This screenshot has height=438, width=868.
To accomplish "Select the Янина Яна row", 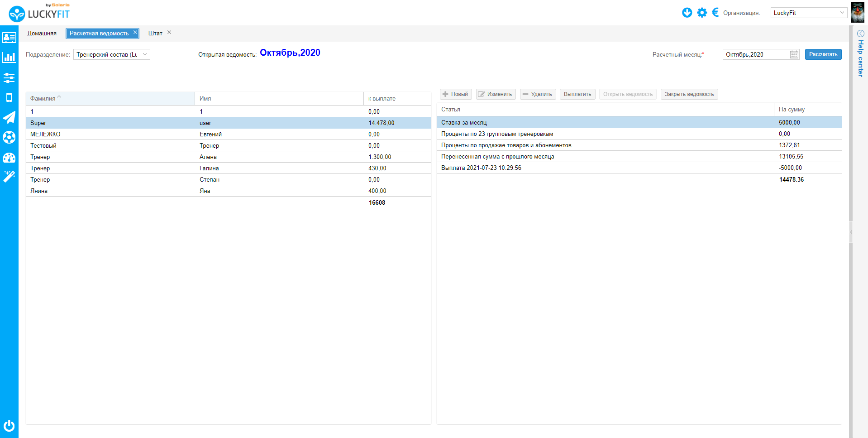I will tap(229, 191).
